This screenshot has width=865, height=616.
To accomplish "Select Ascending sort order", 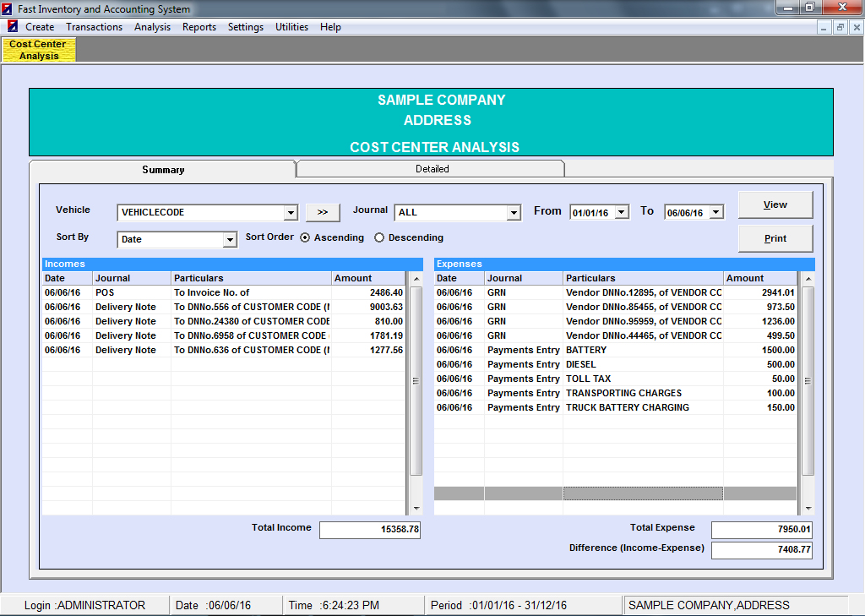I will click(305, 238).
